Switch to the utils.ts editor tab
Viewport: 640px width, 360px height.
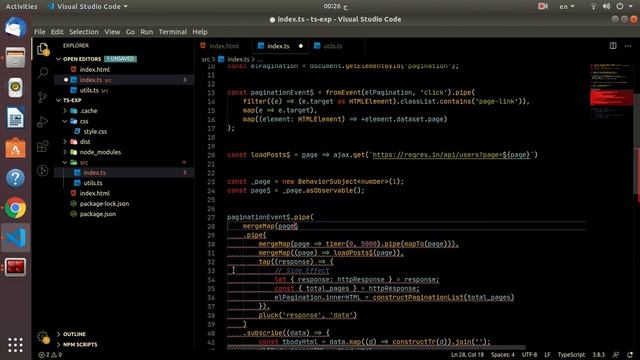point(332,46)
